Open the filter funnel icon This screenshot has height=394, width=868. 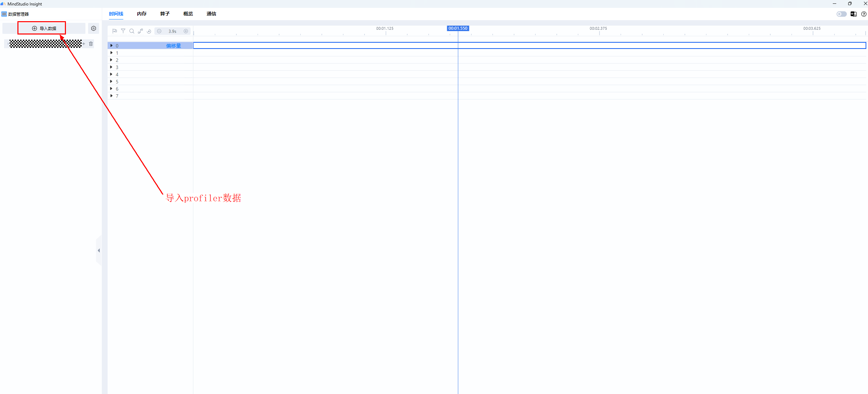pos(123,31)
